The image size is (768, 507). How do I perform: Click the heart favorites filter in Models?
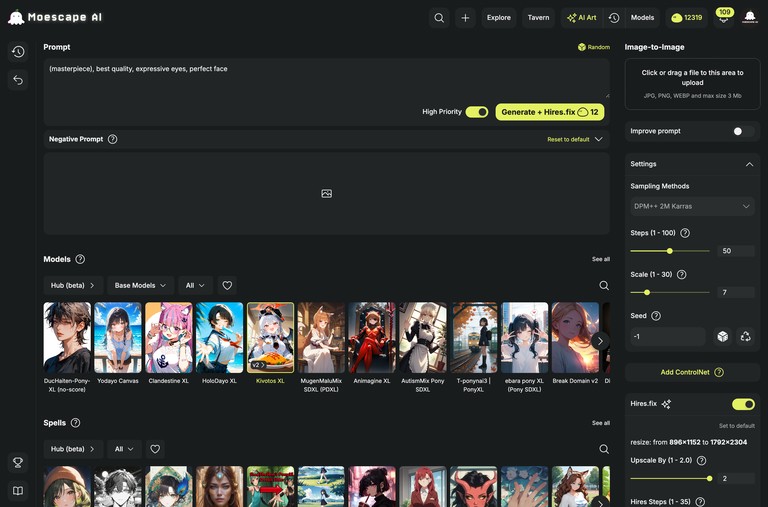227,285
